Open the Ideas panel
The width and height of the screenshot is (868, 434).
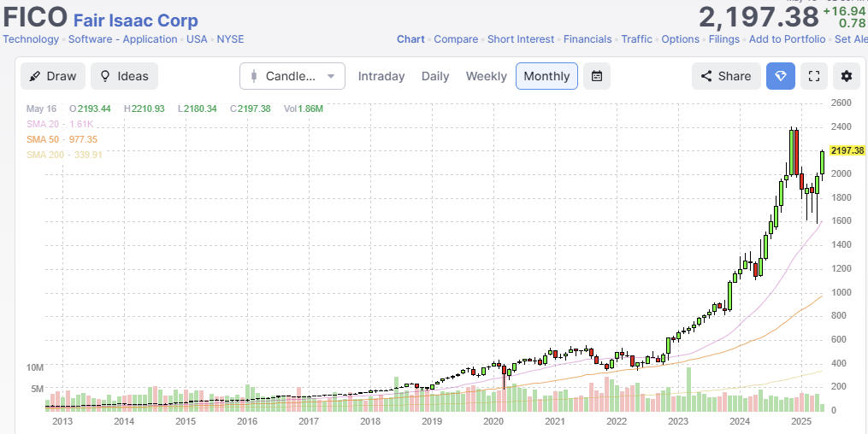tap(124, 76)
